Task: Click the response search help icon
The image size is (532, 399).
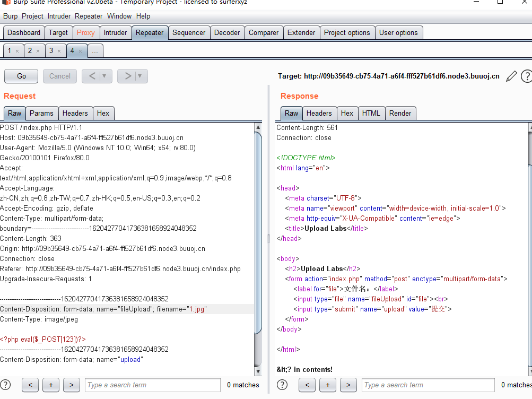Action: click(x=282, y=385)
